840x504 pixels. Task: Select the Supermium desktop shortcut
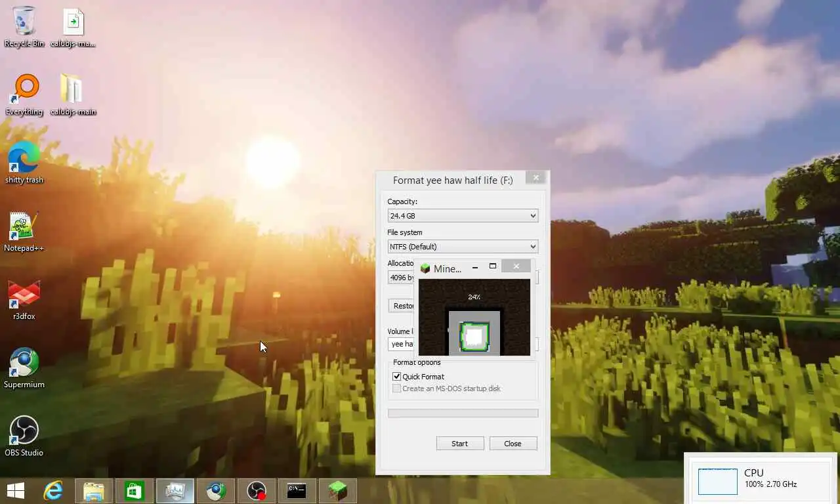click(x=24, y=368)
